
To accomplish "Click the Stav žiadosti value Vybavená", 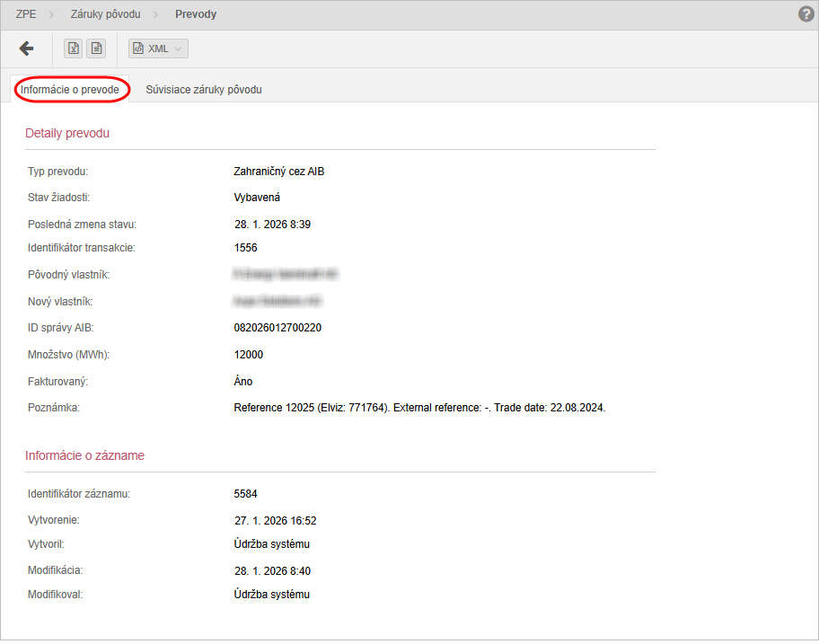I will [x=257, y=198].
